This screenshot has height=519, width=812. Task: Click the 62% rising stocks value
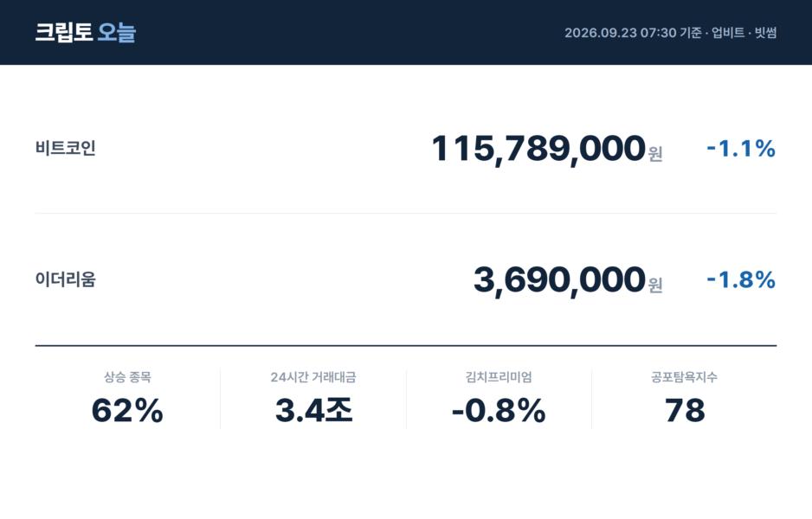click(127, 411)
